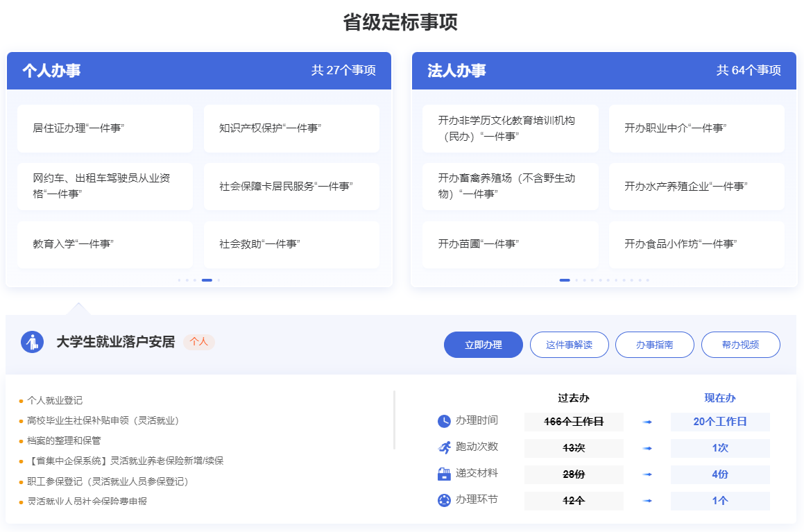Open 居住证办理"一件事" card
The width and height of the screenshot is (804, 532).
(105, 128)
